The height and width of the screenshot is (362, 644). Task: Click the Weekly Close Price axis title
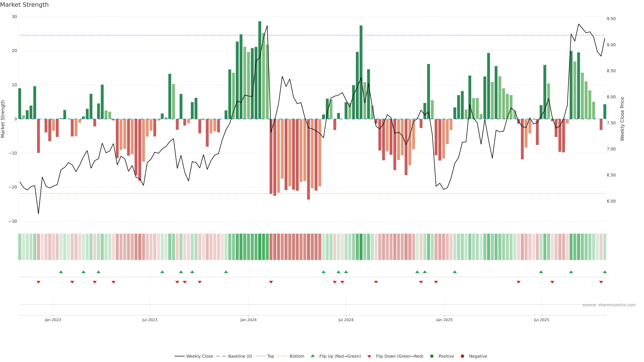[x=622, y=119]
